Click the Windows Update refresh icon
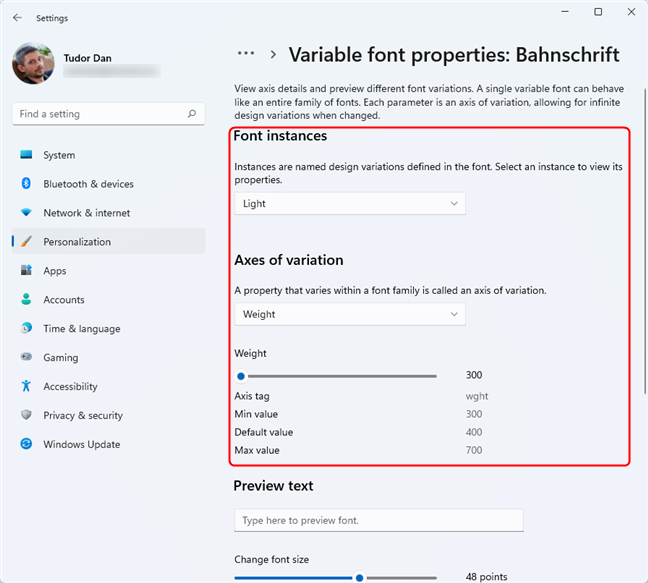 click(x=26, y=444)
